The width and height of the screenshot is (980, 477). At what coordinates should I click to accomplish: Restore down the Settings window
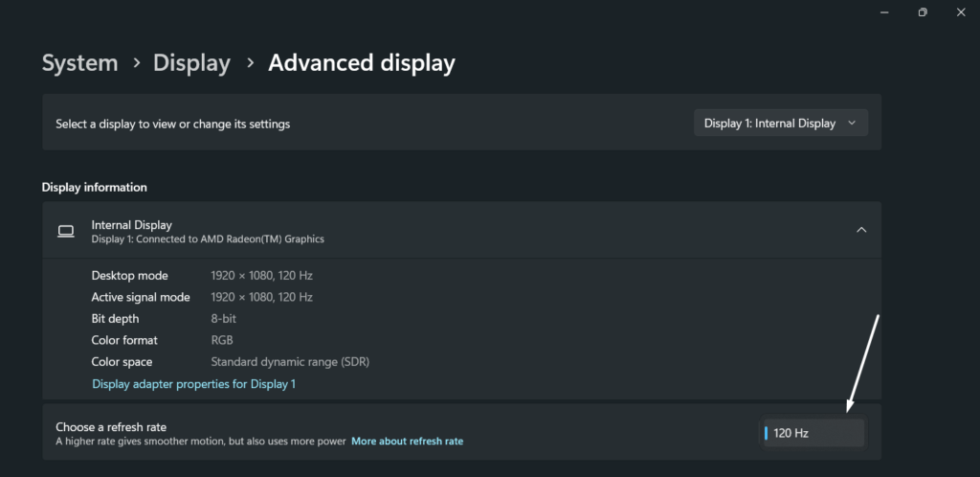923,11
